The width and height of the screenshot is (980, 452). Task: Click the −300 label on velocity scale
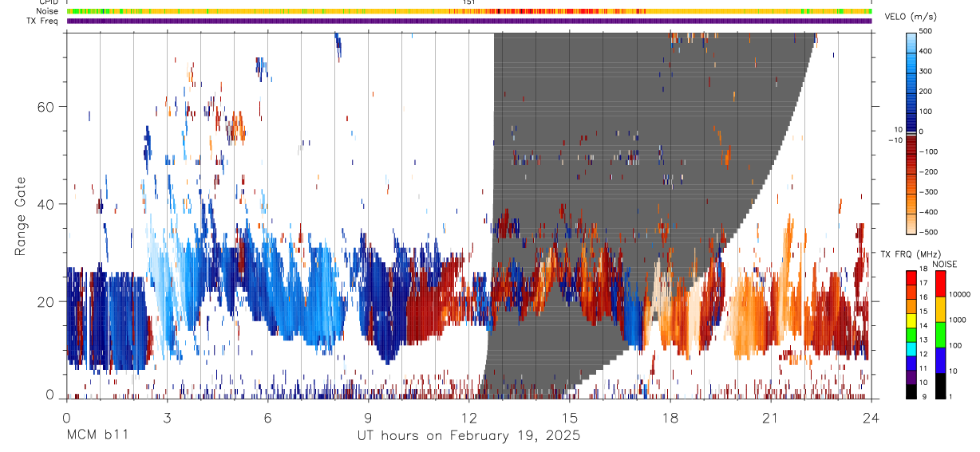click(928, 192)
